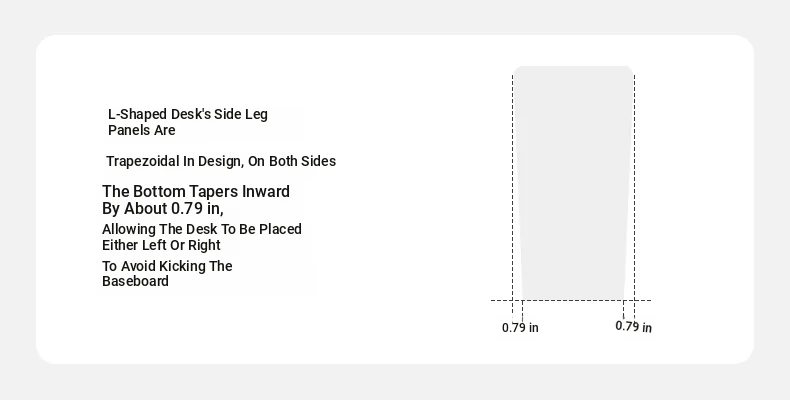Click the "To Avoid Kicking The" text
Screen dimensions: 790x400
[x=167, y=266]
